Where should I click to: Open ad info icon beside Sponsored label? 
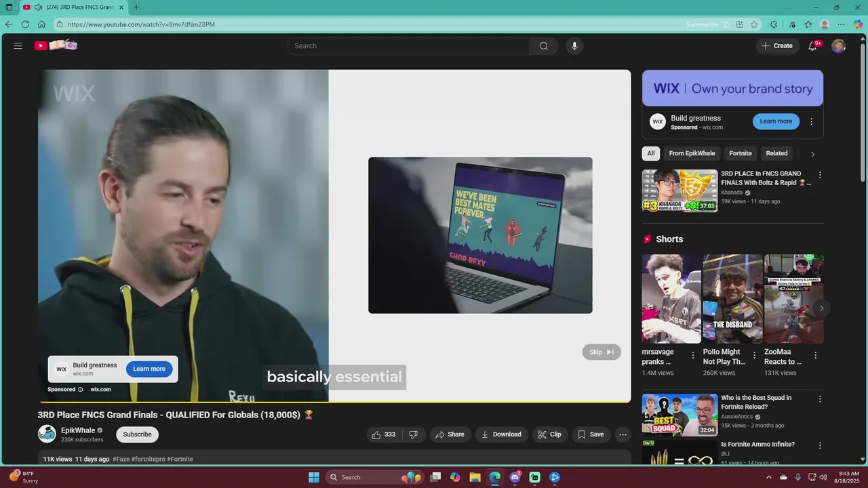coord(80,390)
